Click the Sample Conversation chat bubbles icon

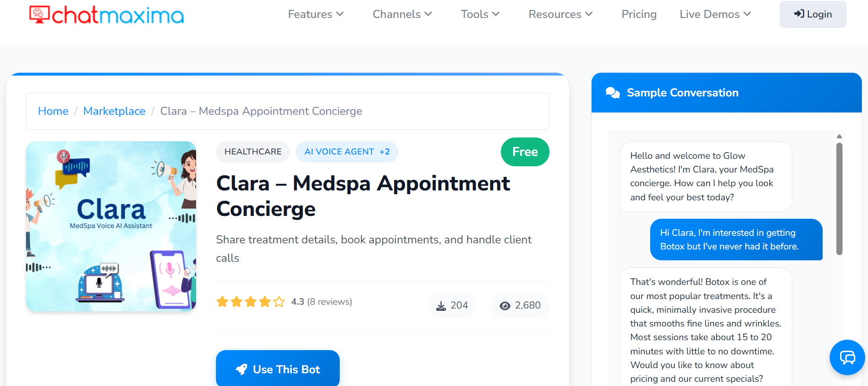tap(613, 93)
